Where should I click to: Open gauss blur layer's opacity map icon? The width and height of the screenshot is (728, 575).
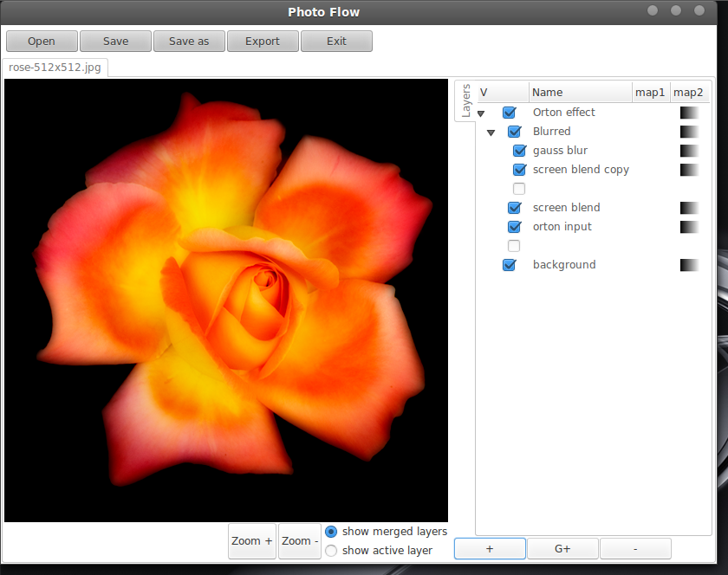[689, 150]
